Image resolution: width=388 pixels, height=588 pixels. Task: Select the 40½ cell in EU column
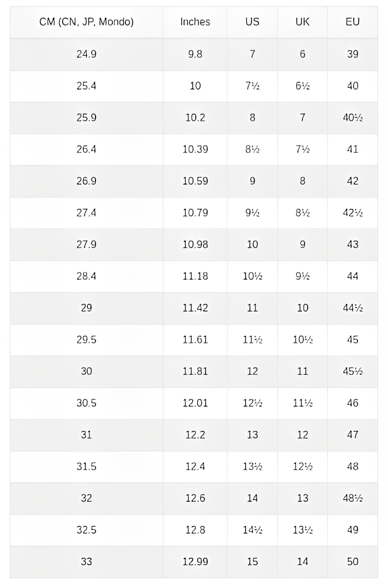click(x=352, y=118)
